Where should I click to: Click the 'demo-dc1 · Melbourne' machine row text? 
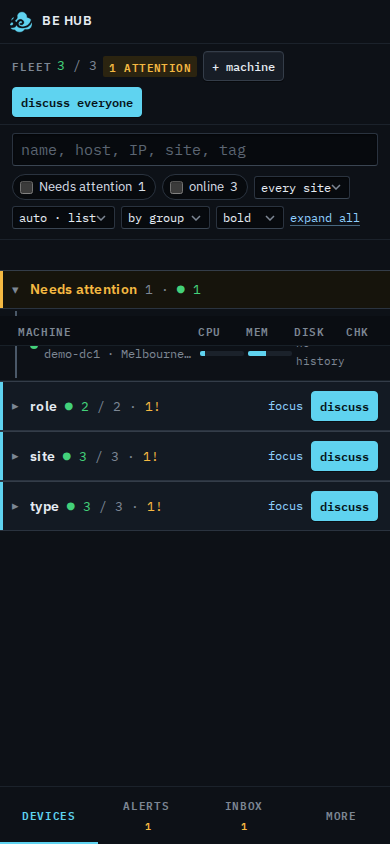pyautogui.click(x=117, y=354)
